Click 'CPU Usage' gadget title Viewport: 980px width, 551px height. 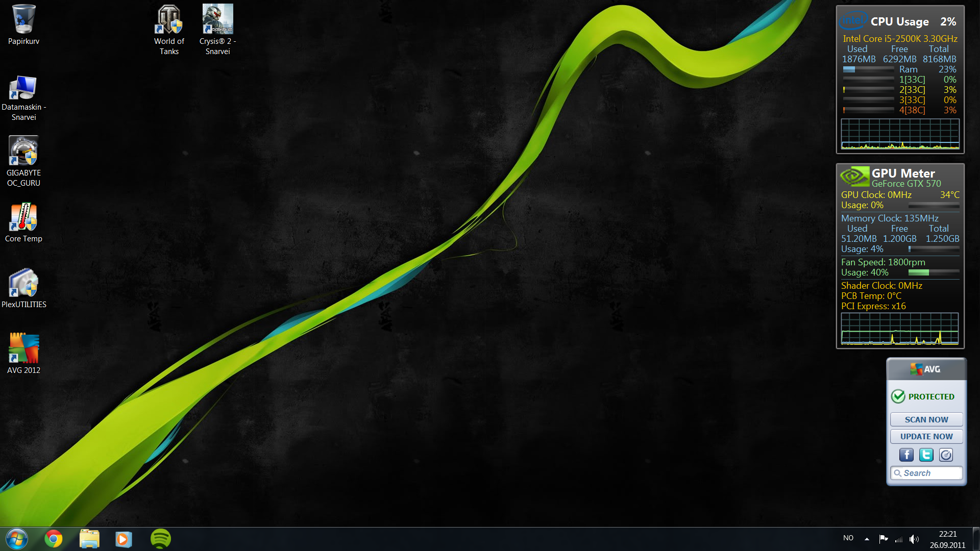[x=899, y=21]
